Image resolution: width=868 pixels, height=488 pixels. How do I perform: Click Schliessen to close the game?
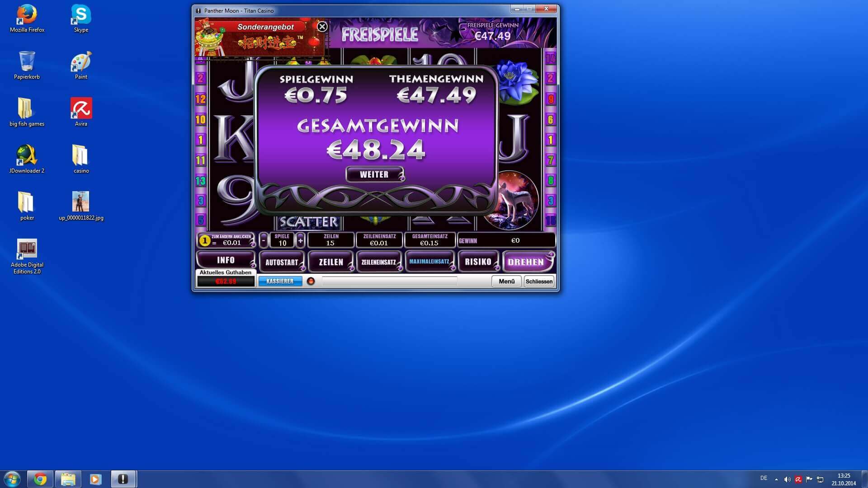pos(539,281)
